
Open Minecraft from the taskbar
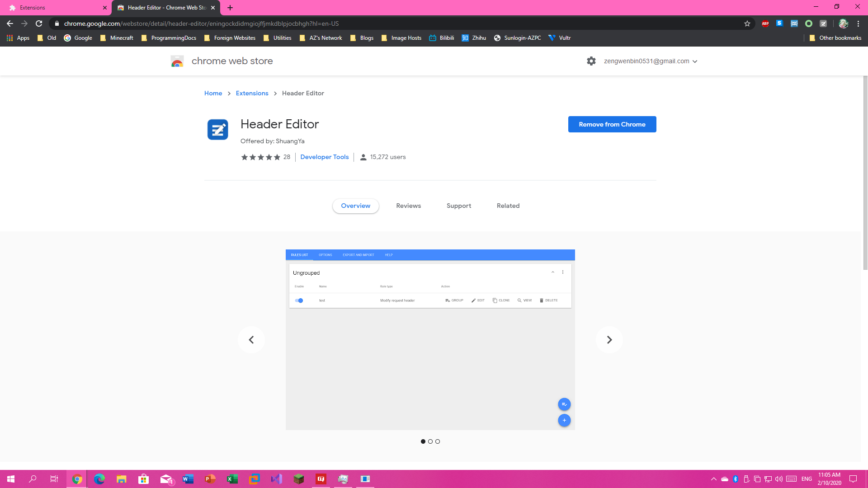[298, 479]
